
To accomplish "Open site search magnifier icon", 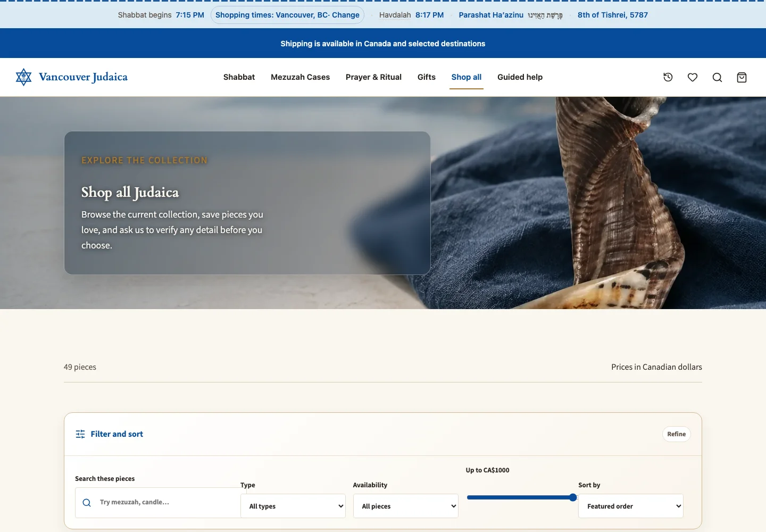I will [717, 77].
